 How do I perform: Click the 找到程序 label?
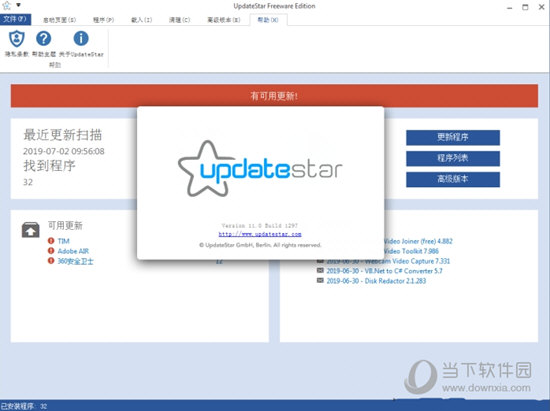49,166
